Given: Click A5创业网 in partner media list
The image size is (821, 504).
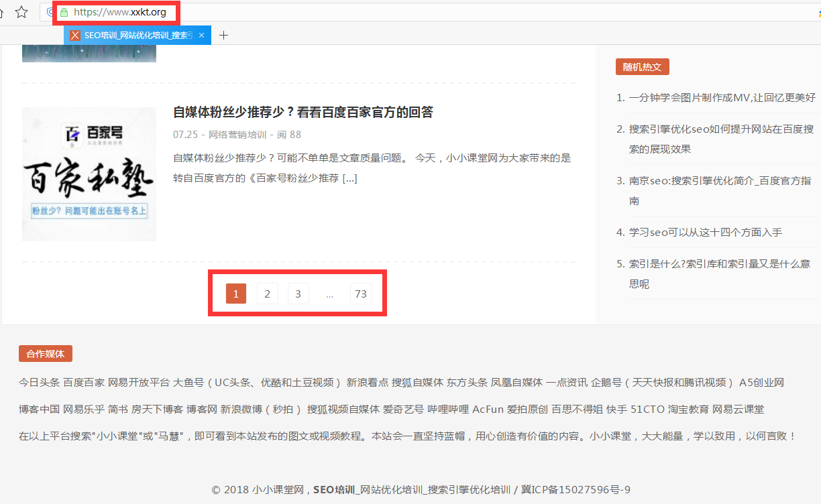Looking at the screenshot, I should [761, 383].
